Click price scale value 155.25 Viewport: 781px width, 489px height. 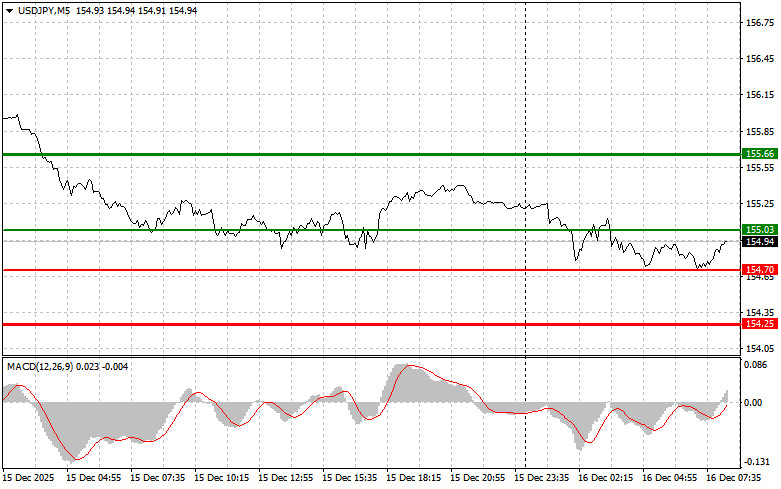pos(760,204)
